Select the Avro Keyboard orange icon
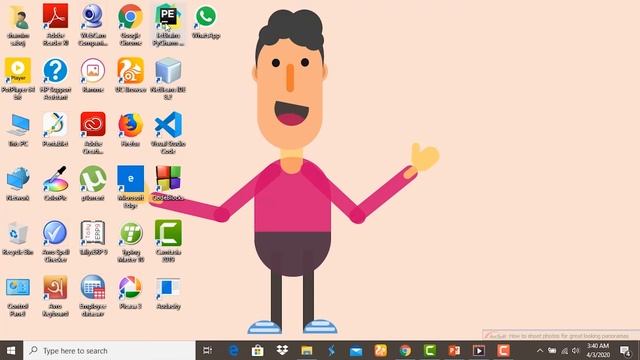 click(56, 287)
